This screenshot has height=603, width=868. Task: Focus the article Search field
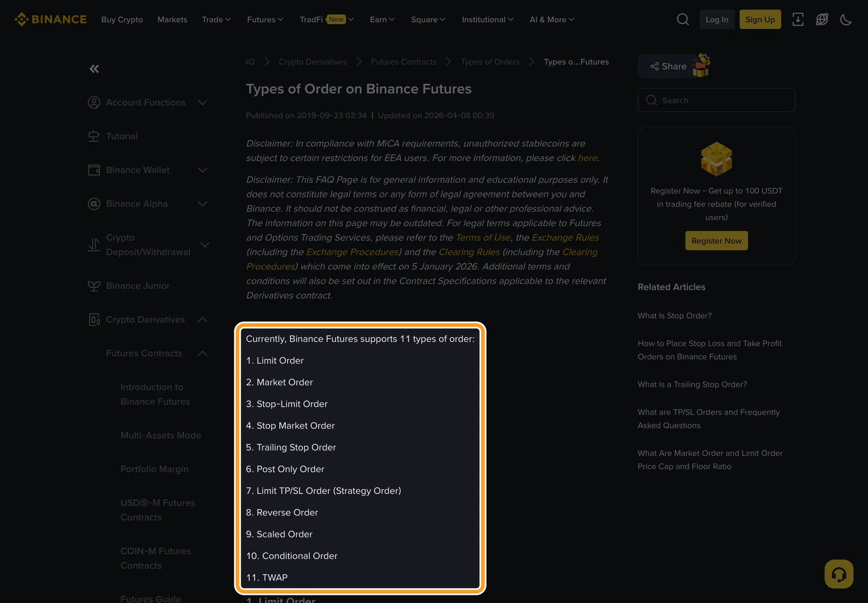716,100
